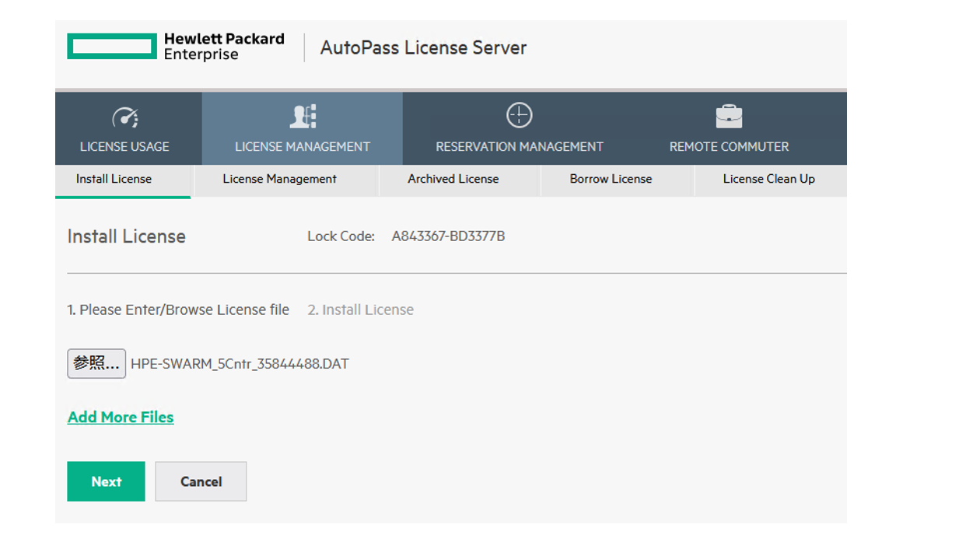Click the HPE-SWARM license file name
This screenshot has height=542, width=980.
coord(240,363)
